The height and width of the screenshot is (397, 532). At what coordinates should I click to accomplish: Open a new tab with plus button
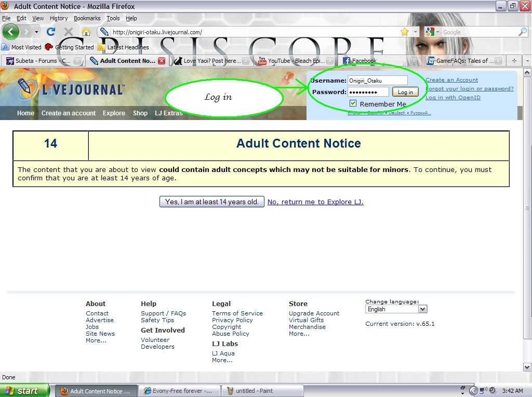tap(514, 61)
